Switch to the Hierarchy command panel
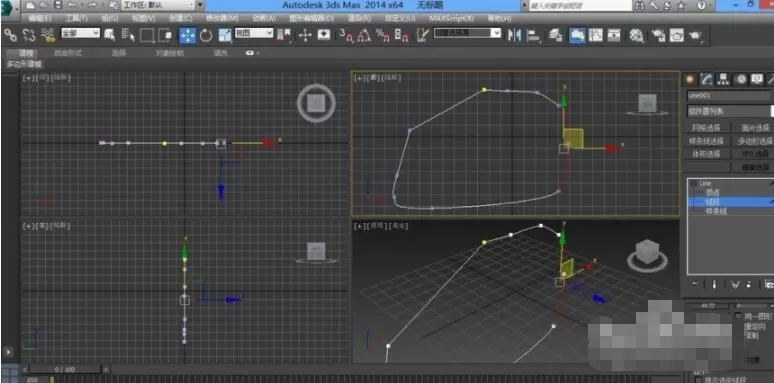The image size is (774, 383). [x=723, y=79]
